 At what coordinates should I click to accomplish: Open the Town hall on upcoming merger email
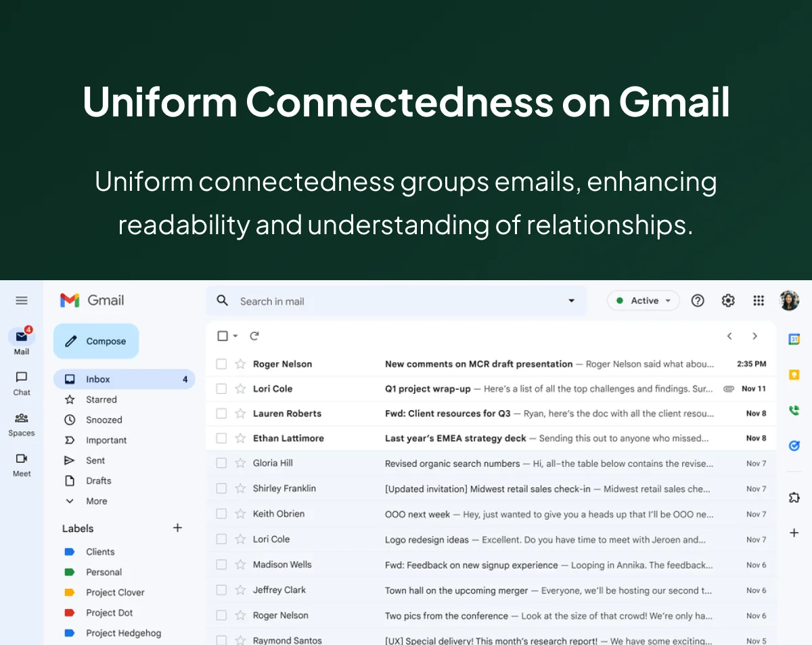491,590
